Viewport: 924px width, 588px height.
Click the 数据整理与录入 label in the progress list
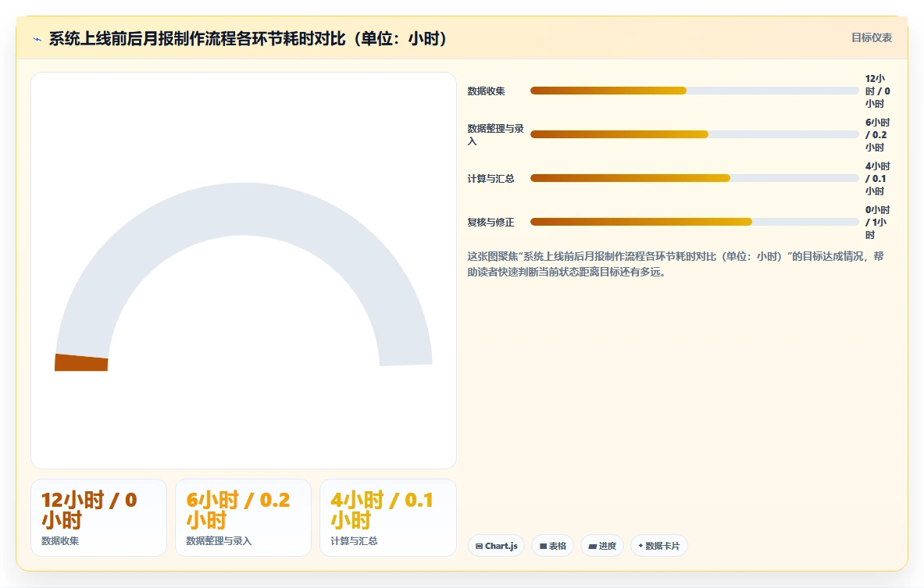click(496, 134)
